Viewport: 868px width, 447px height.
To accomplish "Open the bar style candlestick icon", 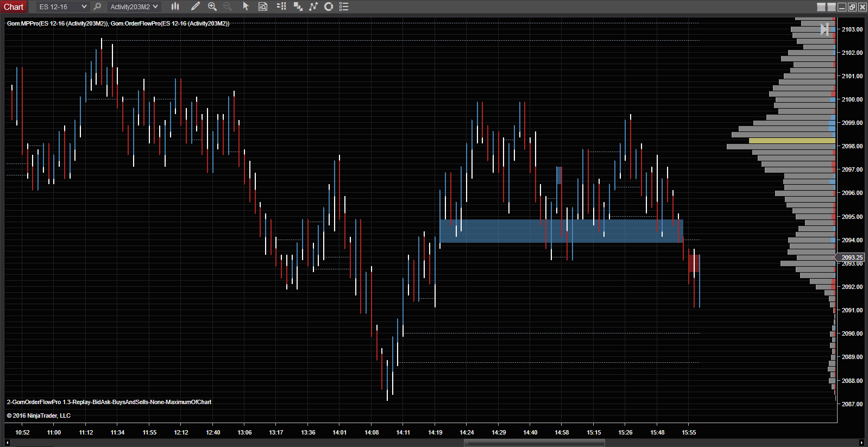I will 175,7.
